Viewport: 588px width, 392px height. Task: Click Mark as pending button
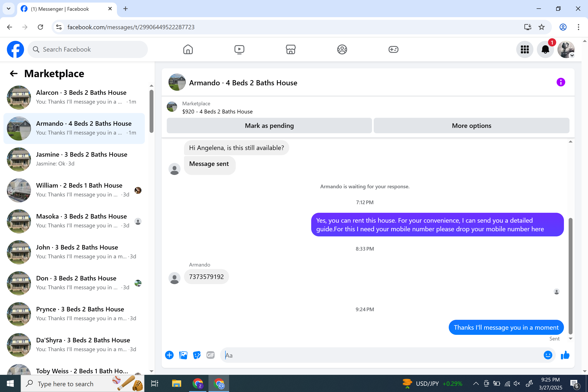[269, 126]
